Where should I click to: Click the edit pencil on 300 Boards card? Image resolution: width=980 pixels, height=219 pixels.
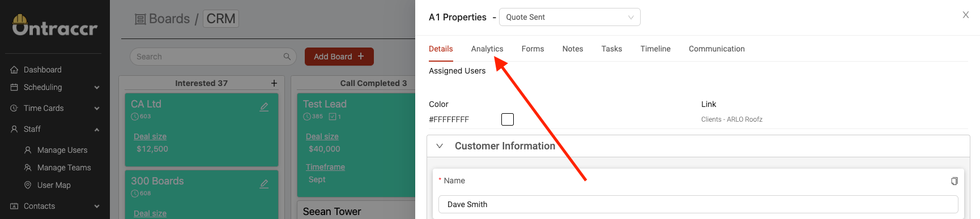point(264,184)
